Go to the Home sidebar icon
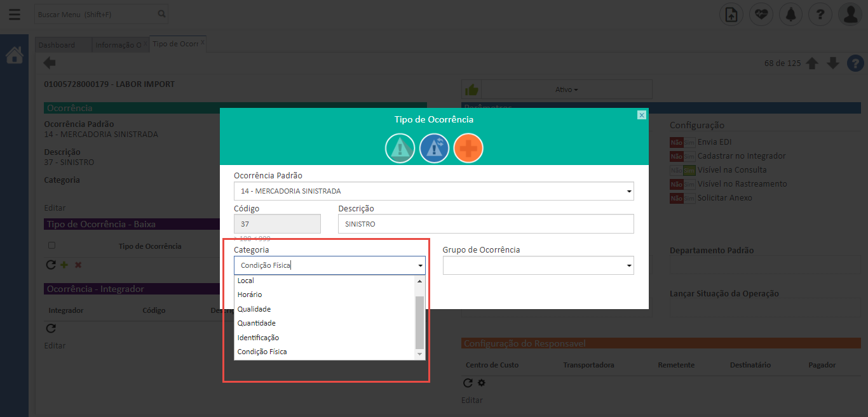 click(14, 55)
